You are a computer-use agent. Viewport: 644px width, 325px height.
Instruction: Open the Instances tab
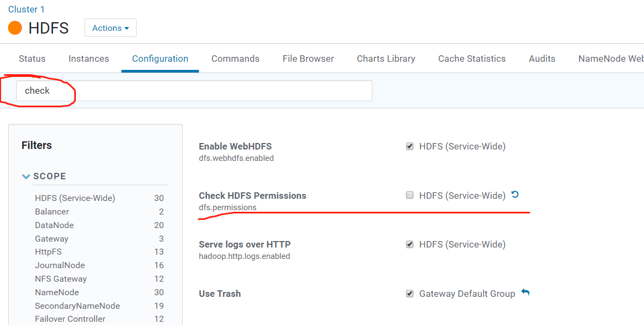[x=88, y=58]
